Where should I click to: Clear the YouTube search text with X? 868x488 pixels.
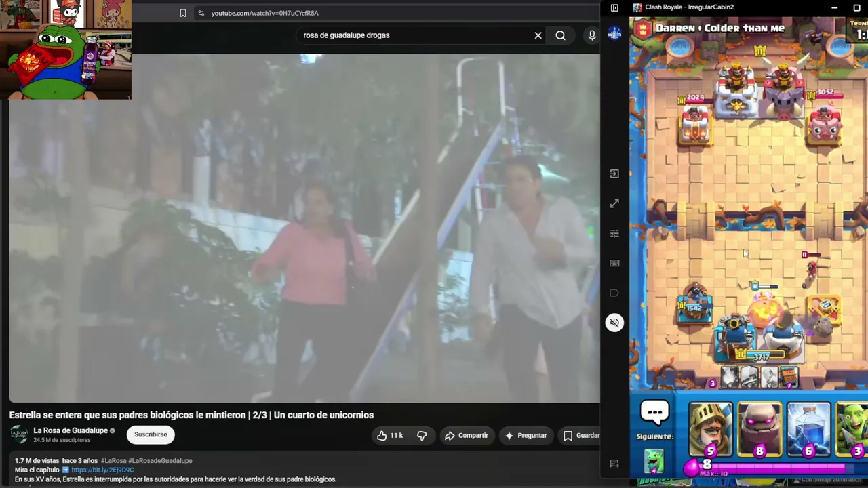click(x=538, y=35)
